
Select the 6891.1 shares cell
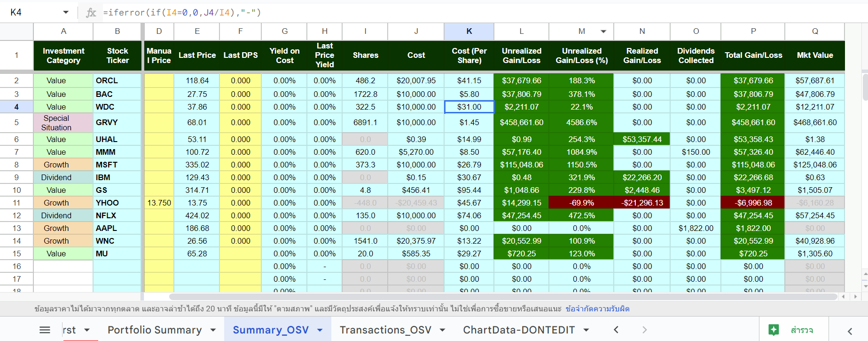click(x=365, y=123)
